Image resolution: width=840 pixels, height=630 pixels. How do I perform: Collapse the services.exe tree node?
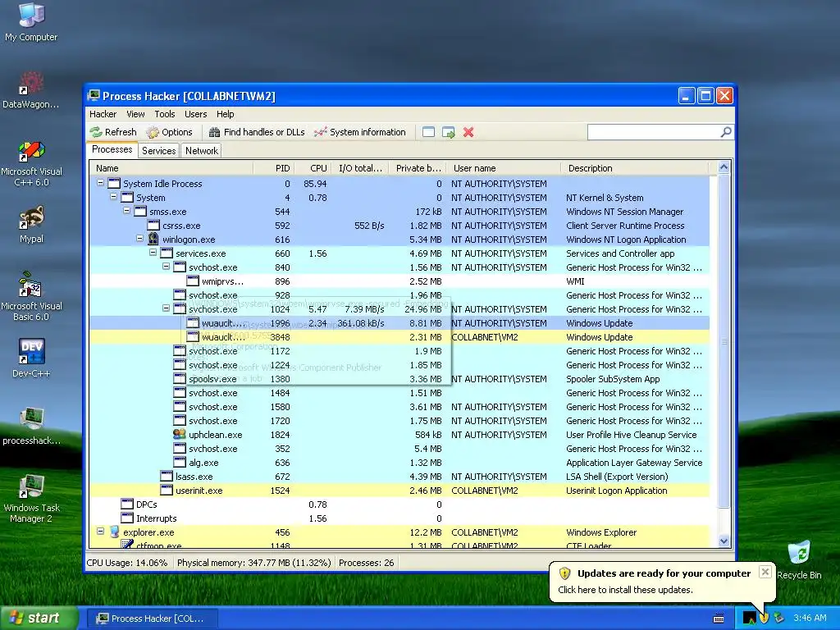pos(153,253)
